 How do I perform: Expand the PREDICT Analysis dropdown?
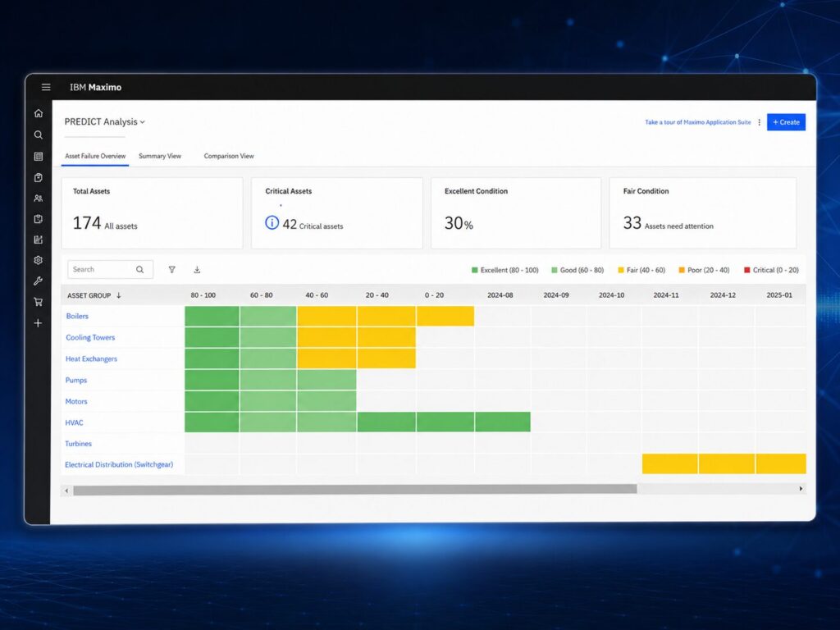tap(143, 122)
